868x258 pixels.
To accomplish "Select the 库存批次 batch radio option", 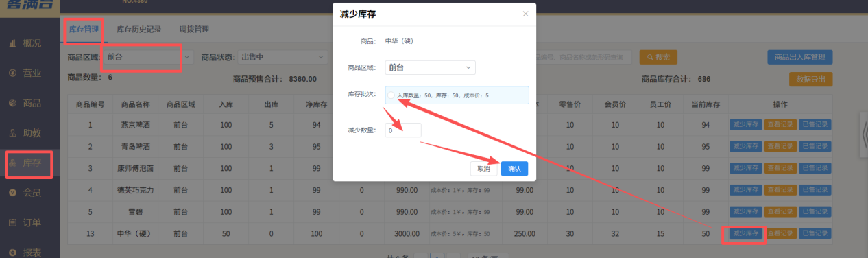I will click(391, 95).
